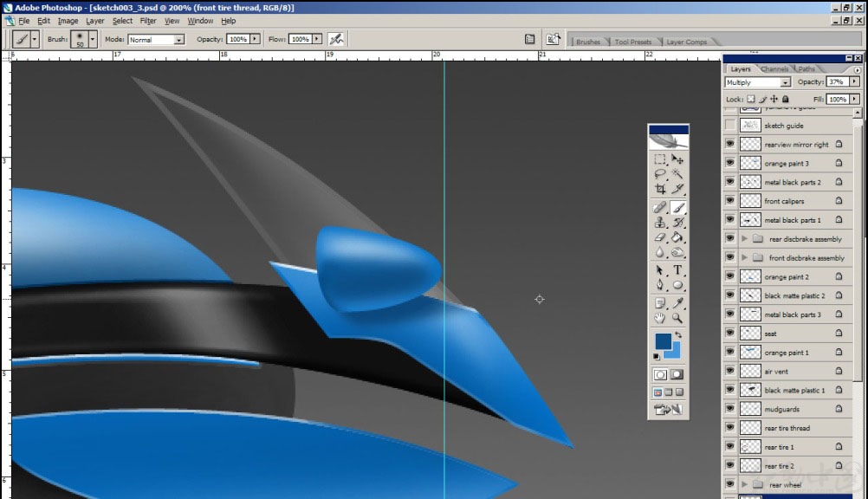Viewport: 868px width, 499px height.
Task: Open the Multiply blend mode dropdown
Action: [758, 82]
